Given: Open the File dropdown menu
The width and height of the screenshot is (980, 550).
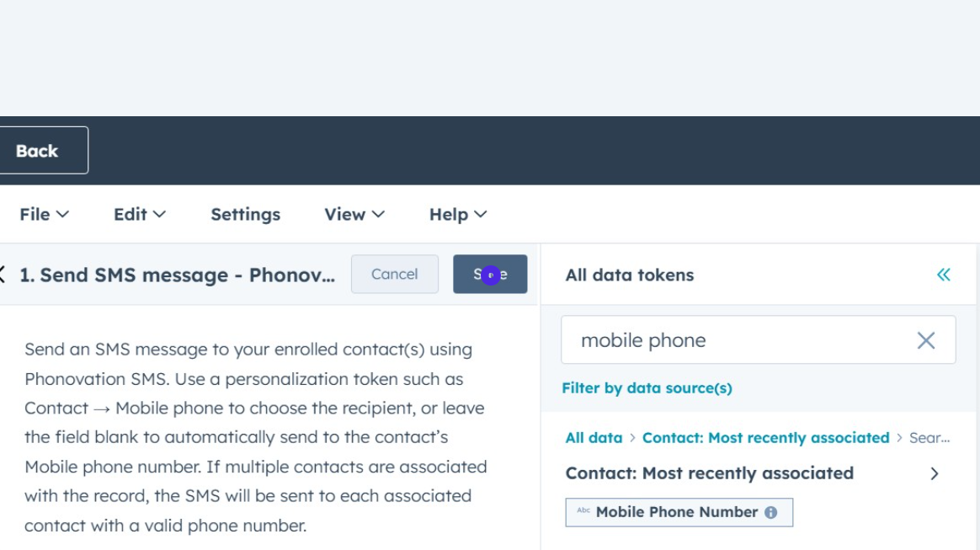Looking at the screenshot, I should [44, 215].
